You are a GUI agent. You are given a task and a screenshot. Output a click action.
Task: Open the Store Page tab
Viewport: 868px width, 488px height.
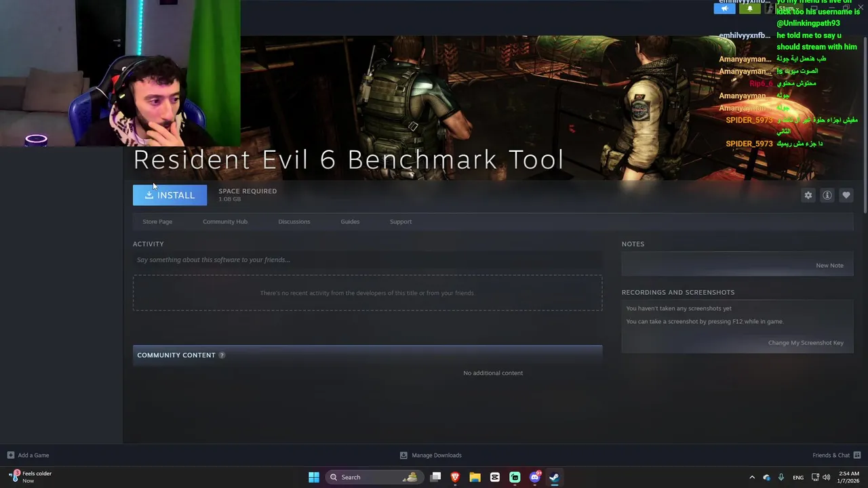click(x=157, y=222)
